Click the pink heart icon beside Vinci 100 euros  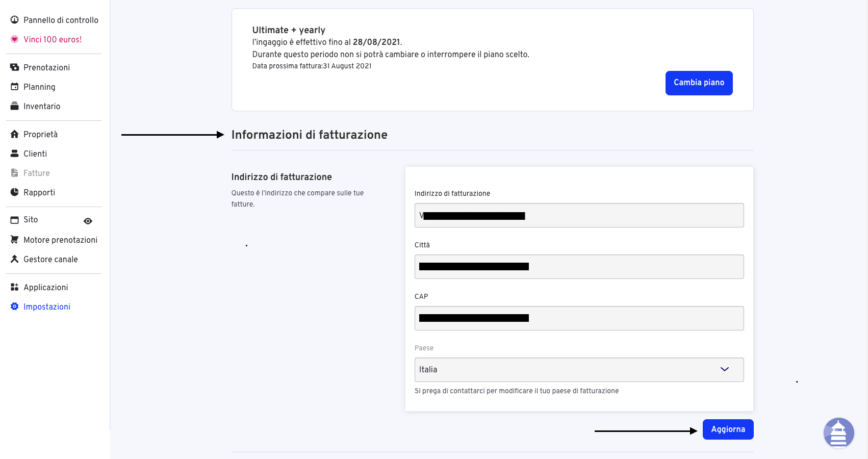point(14,39)
